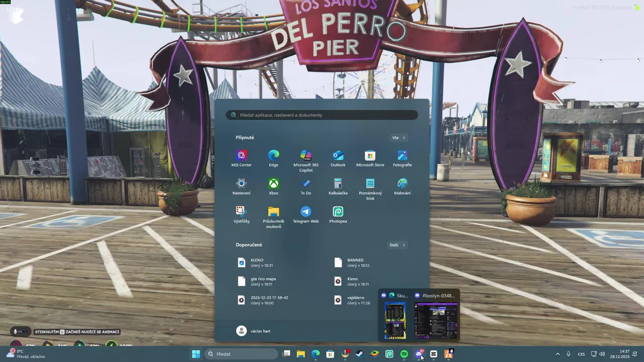644x362 pixels.
Task: Click the taskbar Hledat search field
Action: [241, 354]
